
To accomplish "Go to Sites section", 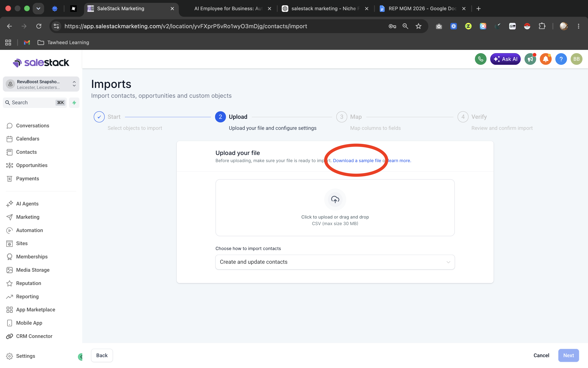I will click(22, 243).
